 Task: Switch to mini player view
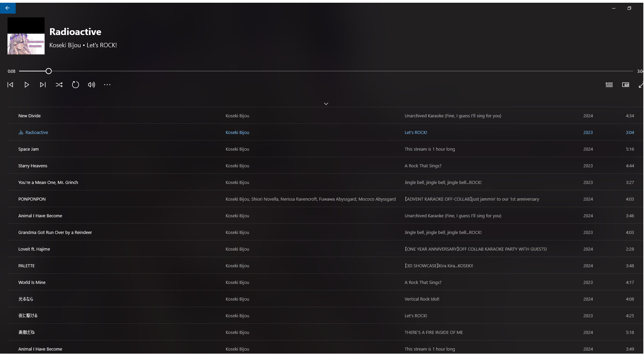(626, 85)
